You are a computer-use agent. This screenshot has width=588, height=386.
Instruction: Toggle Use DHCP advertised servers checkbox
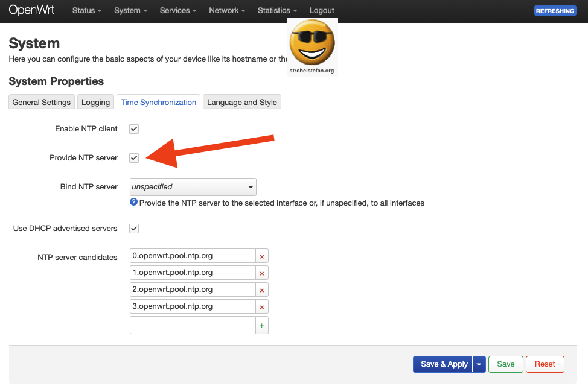[x=134, y=229]
